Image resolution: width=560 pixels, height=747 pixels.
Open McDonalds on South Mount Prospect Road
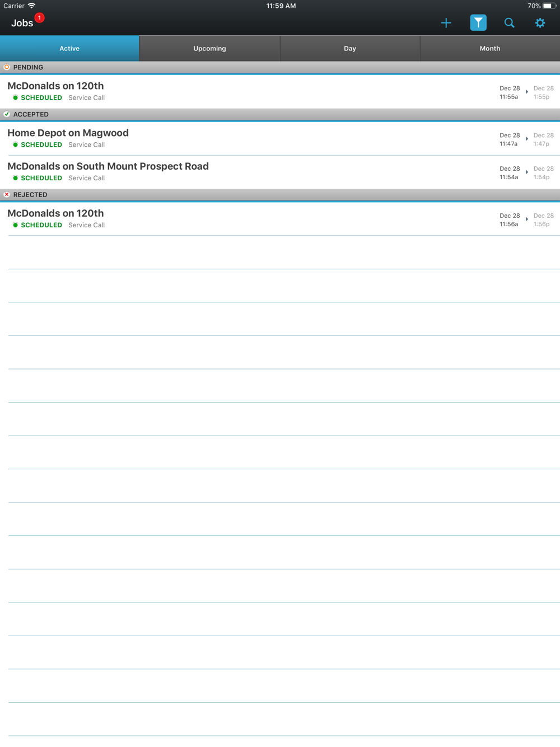coord(280,172)
